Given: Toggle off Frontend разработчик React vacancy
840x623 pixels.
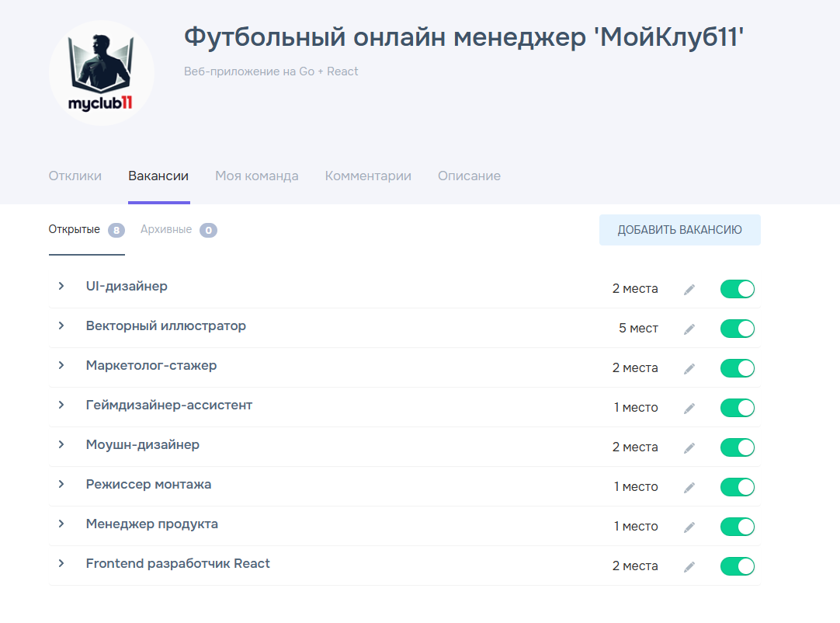Looking at the screenshot, I should pyautogui.click(x=737, y=566).
